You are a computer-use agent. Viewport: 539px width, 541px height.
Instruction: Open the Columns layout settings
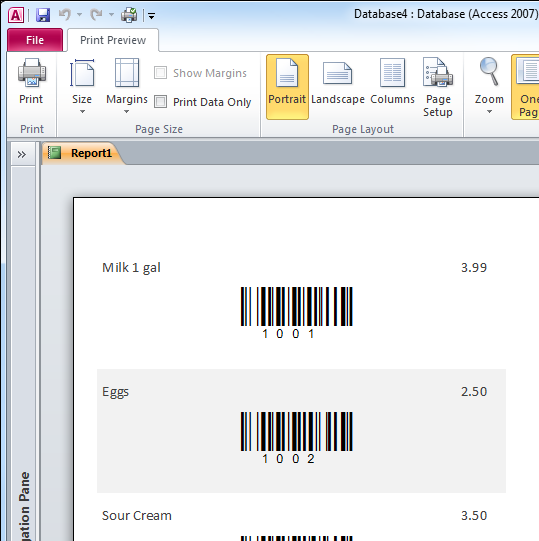tap(392, 86)
